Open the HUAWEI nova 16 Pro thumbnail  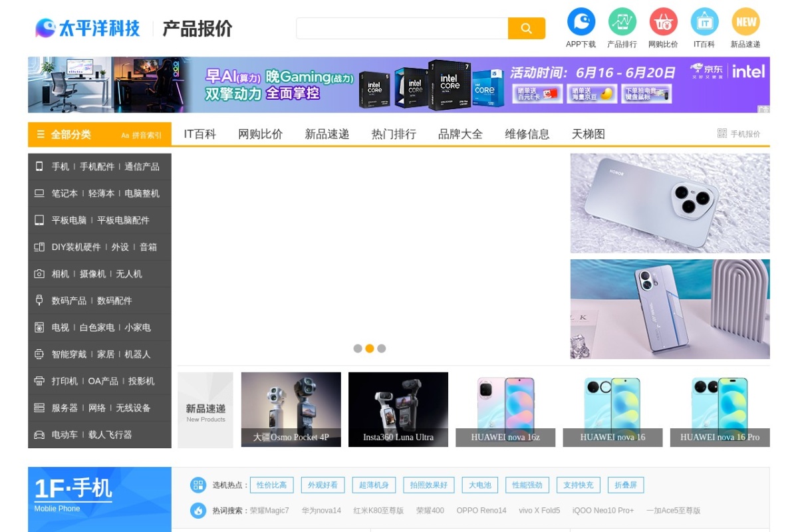(x=720, y=410)
